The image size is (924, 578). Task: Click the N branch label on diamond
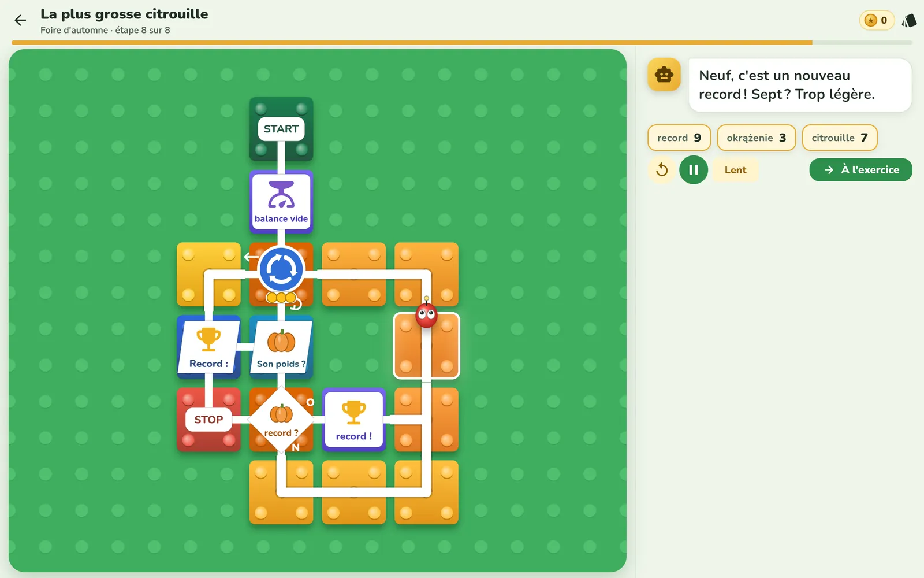coord(296,447)
